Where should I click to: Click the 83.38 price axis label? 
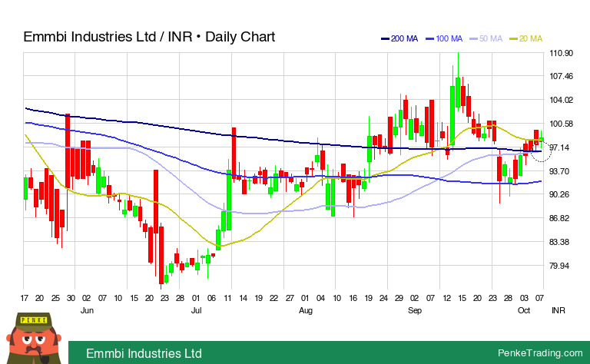[x=559, y=242]
